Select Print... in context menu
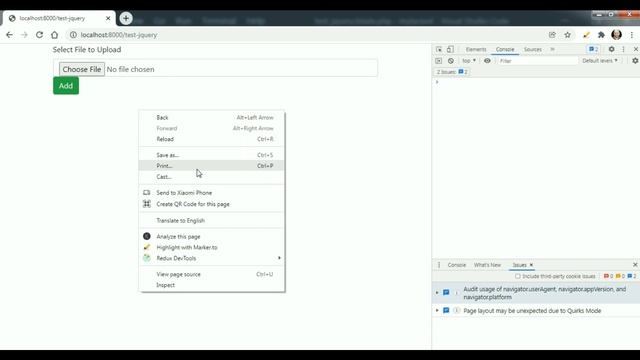Image resolution: width=640 pixels, height=360 pixels. point(212,166)
